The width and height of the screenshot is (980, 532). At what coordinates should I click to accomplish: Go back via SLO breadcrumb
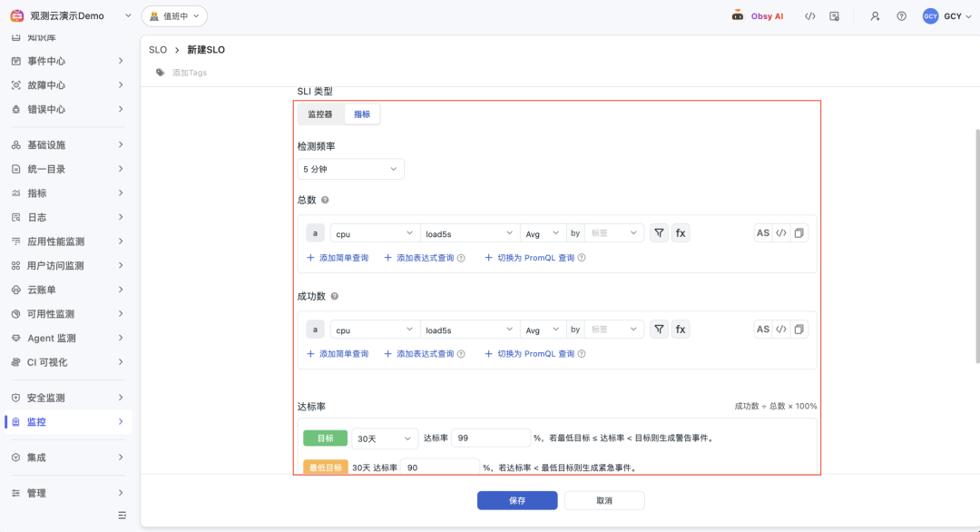[158, 50]
